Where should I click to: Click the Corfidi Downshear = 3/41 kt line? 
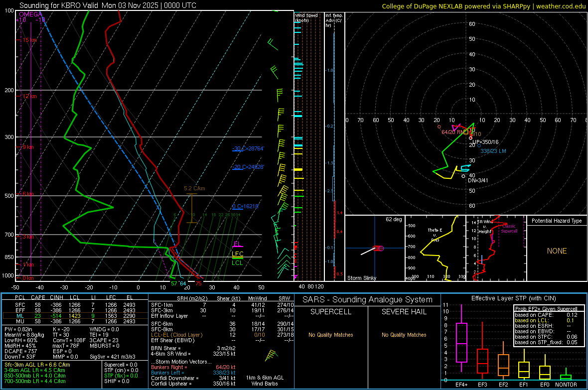tap(193, 378)
